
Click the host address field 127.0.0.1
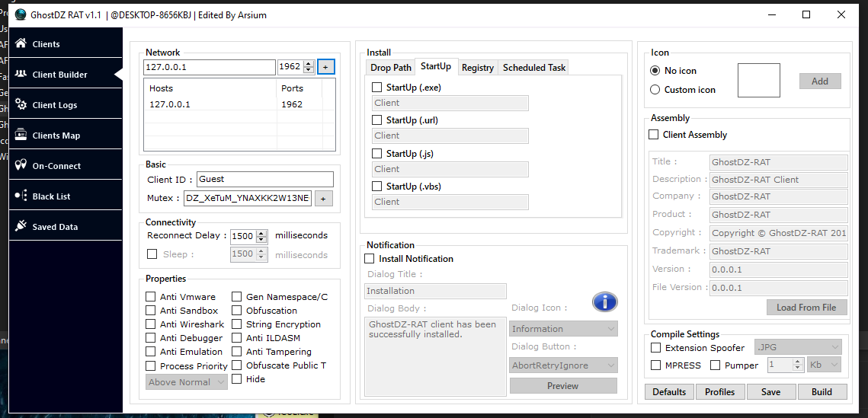pos(210,67)
